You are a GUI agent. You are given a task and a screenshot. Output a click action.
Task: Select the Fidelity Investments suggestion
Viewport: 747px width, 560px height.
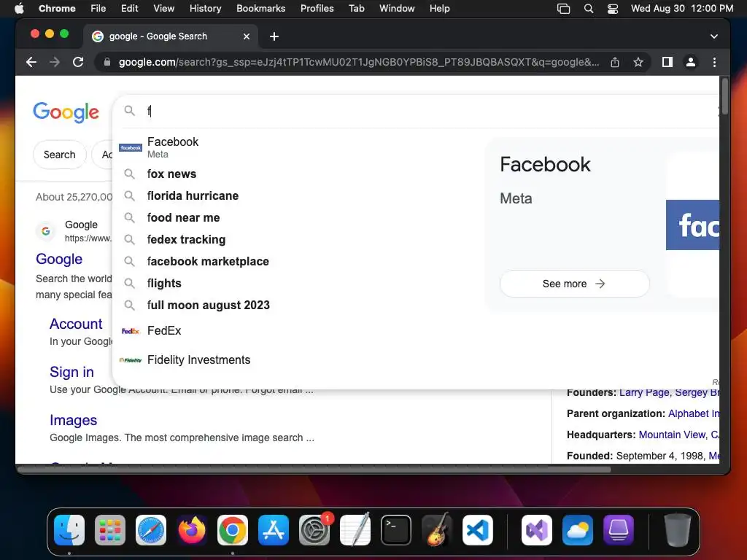click(x=298, y=360)
